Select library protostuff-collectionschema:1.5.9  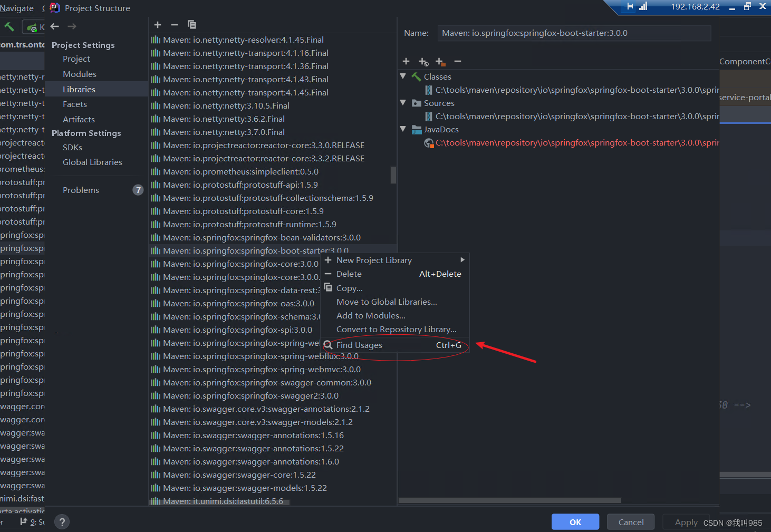click(273, 198)
